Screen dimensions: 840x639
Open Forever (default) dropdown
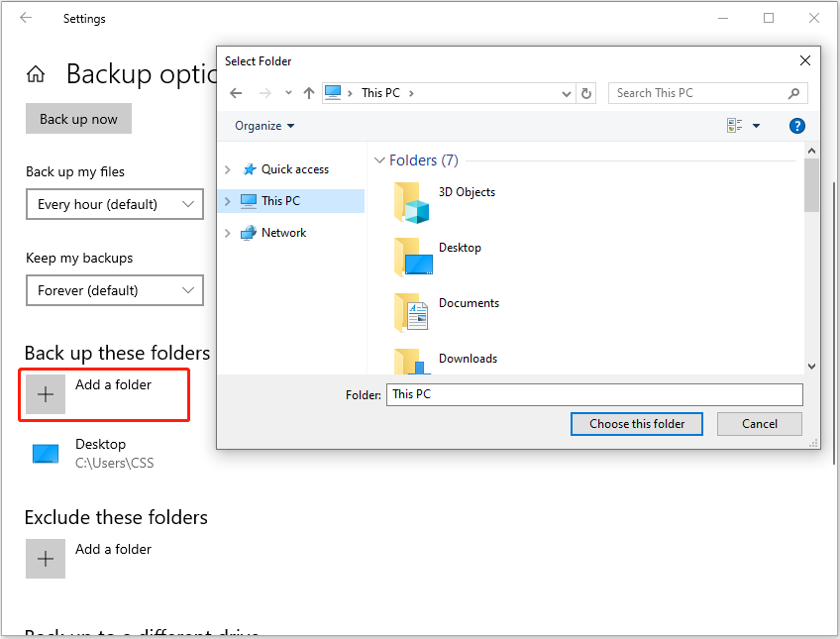click(x=115, y=290)
